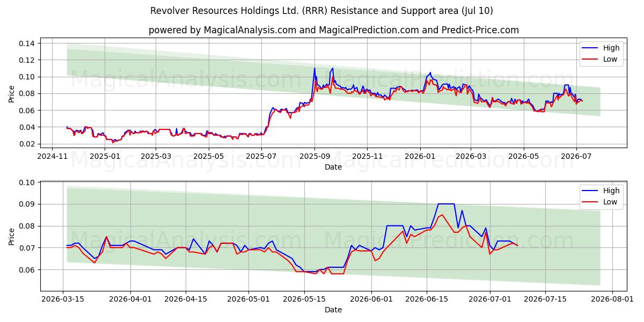Click the '2026-05' tick label on top chart
The width and height of the screenshot is (644, 322).
tap(524, 156)
